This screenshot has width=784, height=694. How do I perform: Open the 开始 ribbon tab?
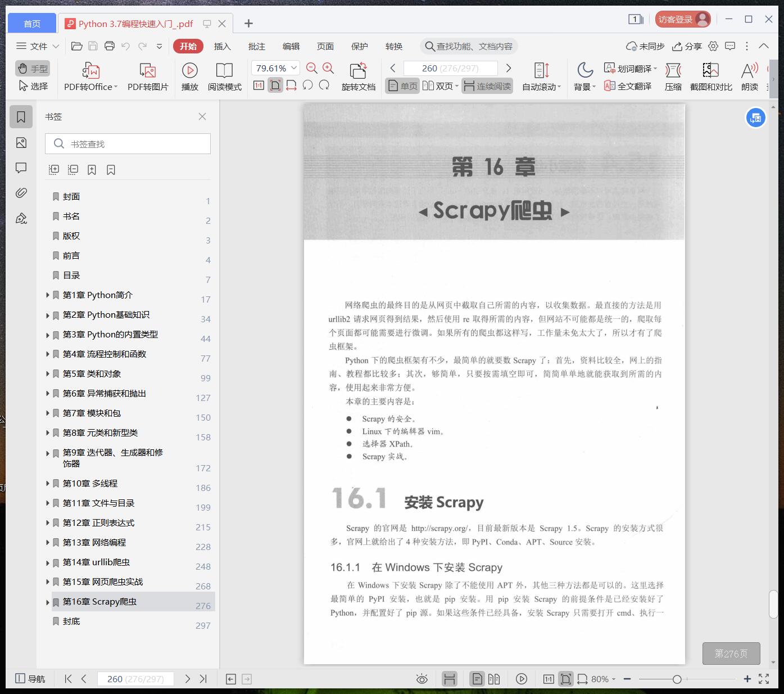[188, 46]
